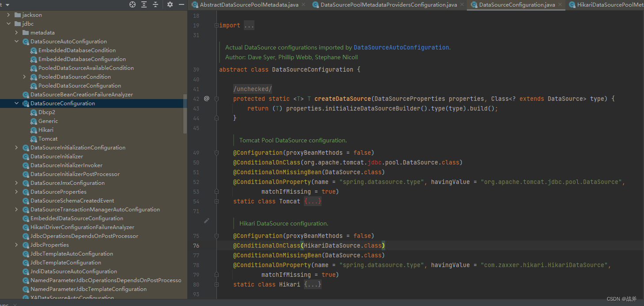Click line number 76 in the gutter
Viewport: 644px width, 306px height.
(196, 245)
